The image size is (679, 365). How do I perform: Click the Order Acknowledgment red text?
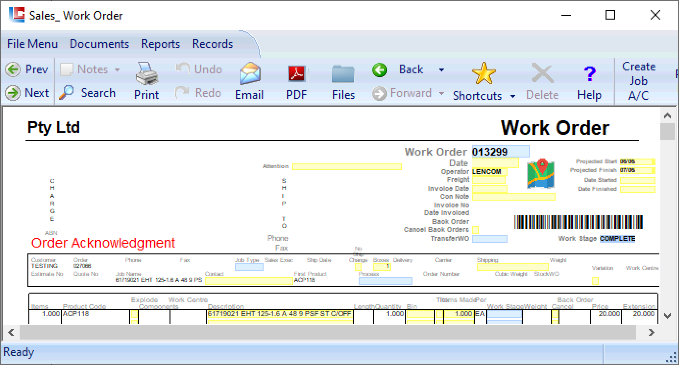tap(103, 243)
